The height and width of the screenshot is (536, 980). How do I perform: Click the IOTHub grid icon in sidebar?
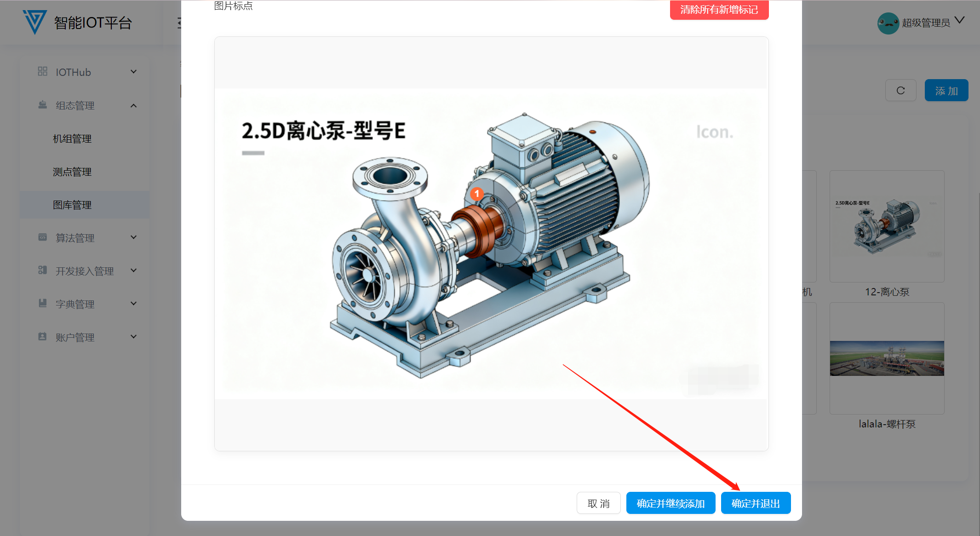[43, 71]
